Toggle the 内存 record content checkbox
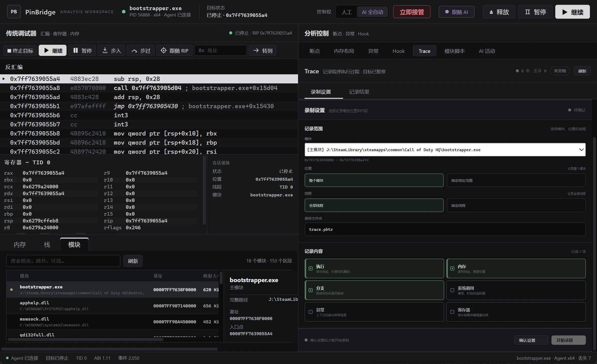597x364 pixels. pyautogui.click(x=452, y=268)
